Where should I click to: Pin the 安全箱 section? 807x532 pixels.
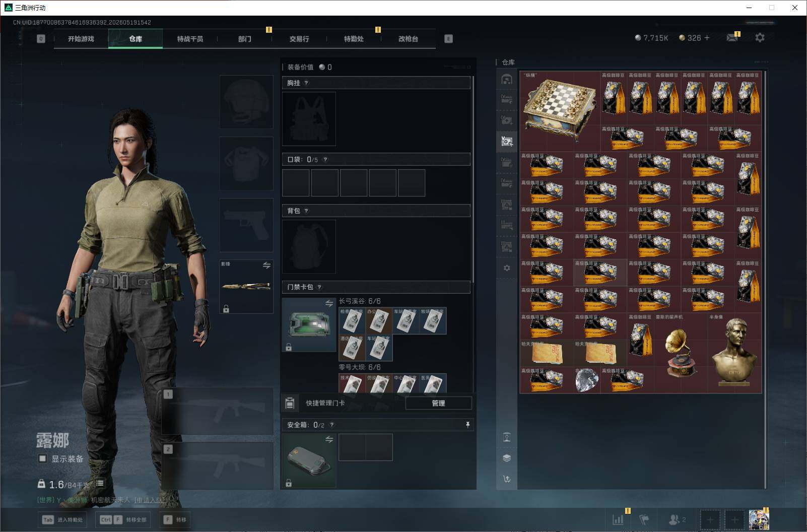click(x=467, y=425)
